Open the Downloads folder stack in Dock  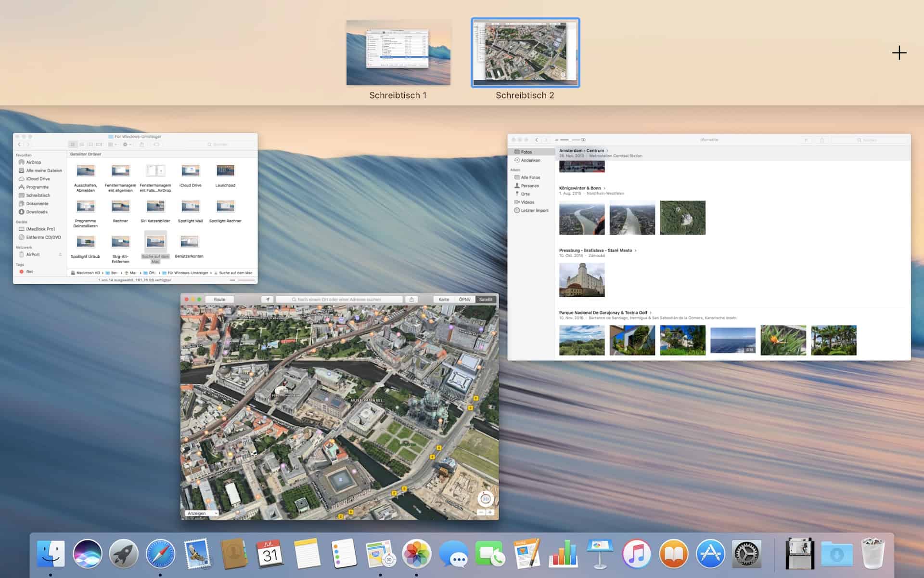[836, 554]
